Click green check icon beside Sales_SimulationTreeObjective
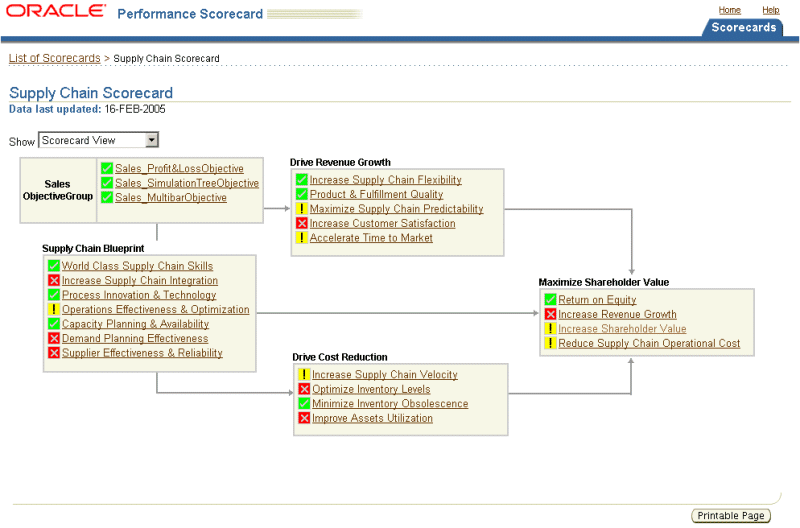Image resolution: width=800 pixels, height=528 pixels. point(107,183)
